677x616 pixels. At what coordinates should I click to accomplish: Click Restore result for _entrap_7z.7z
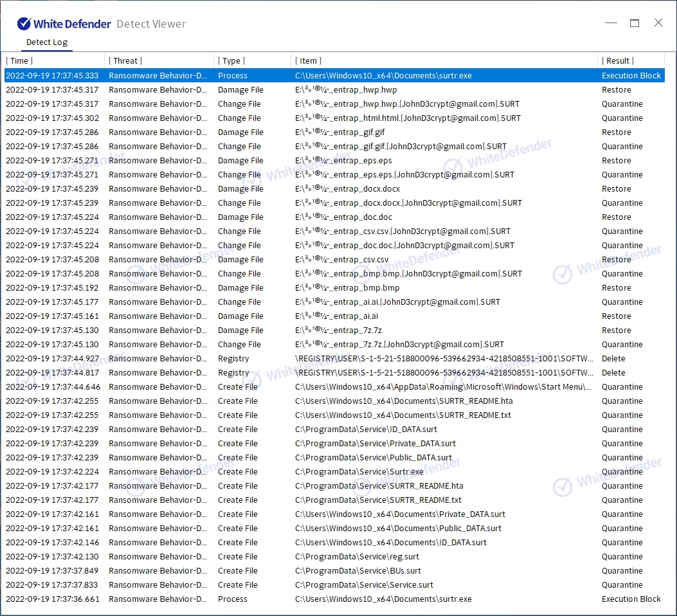pos(617,331)
